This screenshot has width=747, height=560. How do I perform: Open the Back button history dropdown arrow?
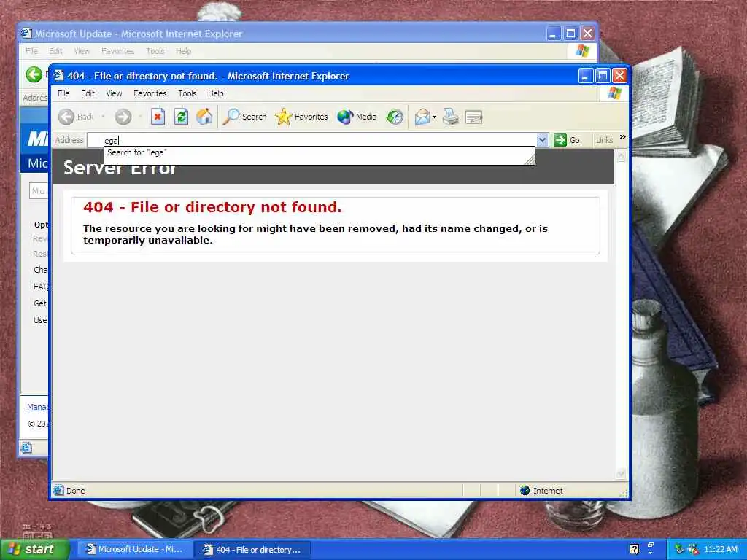point(103,117)
